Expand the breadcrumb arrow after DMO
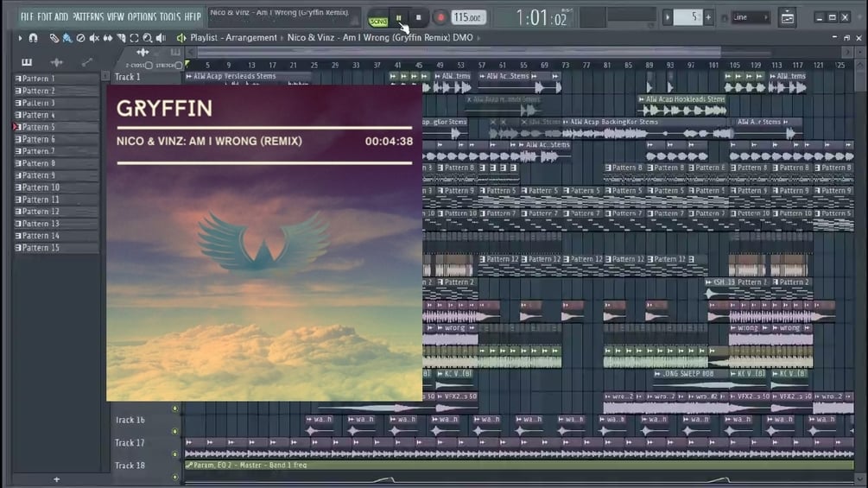Image resolution: width=868 pixels, height=488 pixels. [478, 38]
